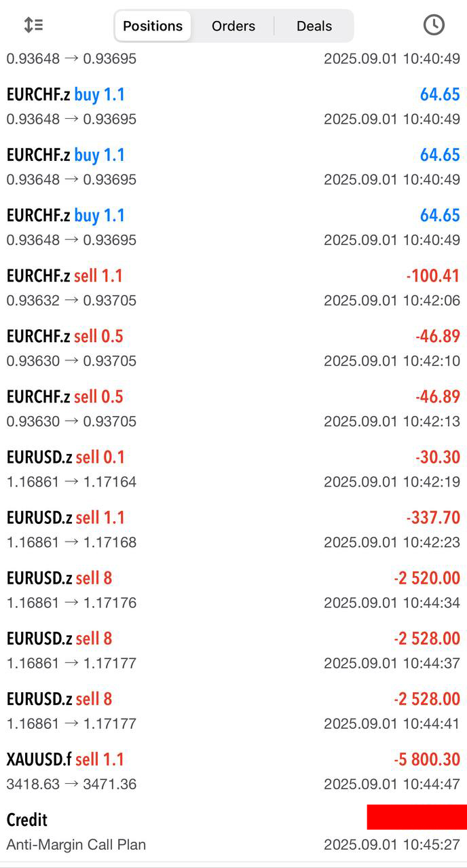Tap the -5 800.30 loss amount
This screenshot has height=868, width=467.
[427, 759]
